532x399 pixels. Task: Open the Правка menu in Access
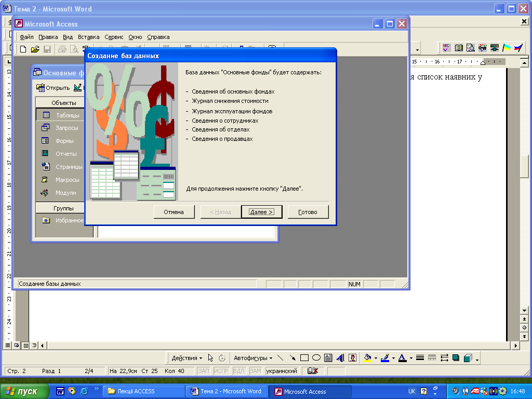[48, 37]
